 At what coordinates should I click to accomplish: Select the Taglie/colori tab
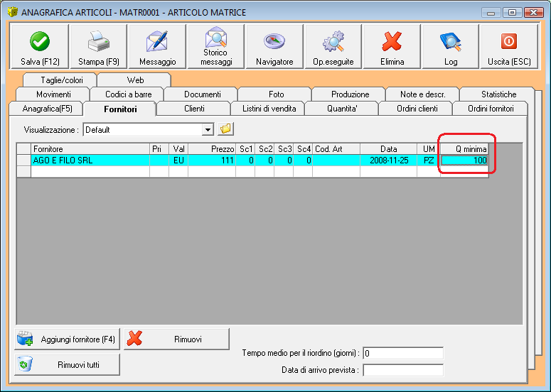pos(61,80)
